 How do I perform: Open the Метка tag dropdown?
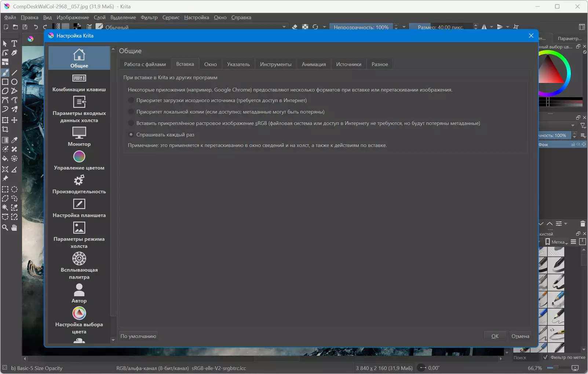pos(556,242)
